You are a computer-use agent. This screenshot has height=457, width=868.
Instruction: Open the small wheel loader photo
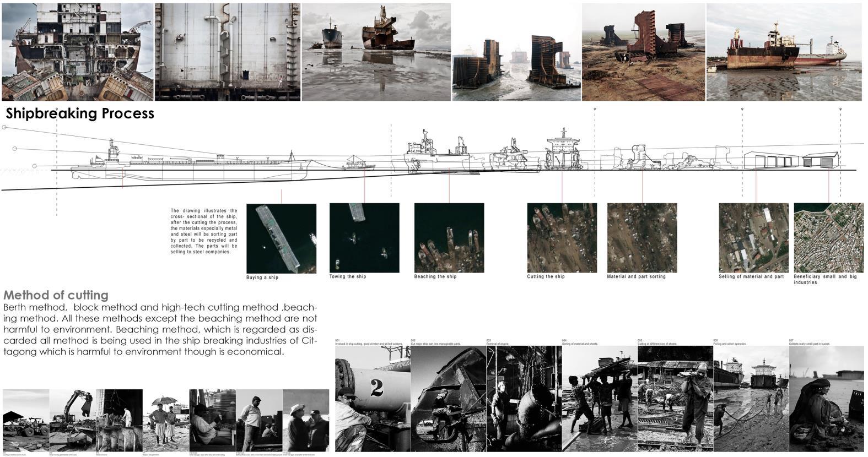point(26,421)
